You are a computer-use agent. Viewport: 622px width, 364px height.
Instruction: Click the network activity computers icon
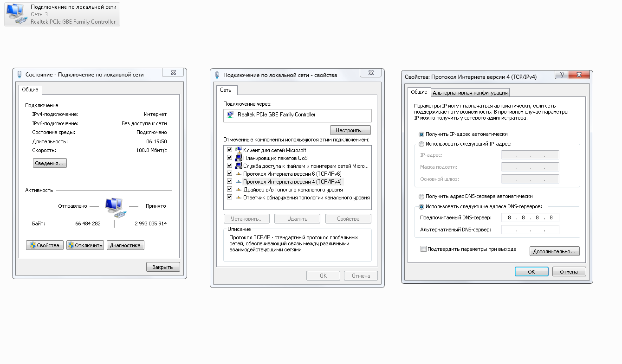pyautogui.click(x=114, y=207)
